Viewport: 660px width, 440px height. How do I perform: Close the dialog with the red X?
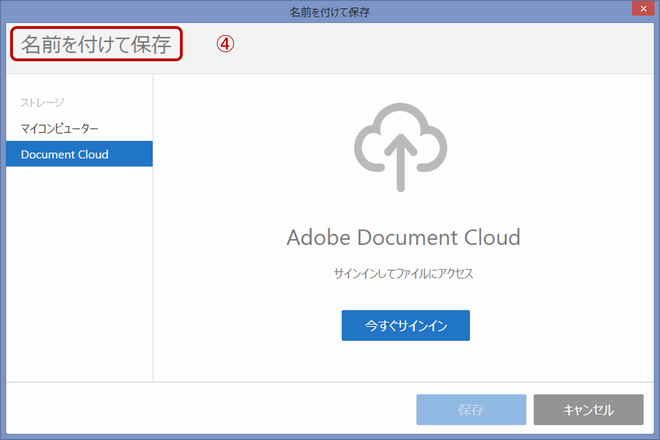pos(643,8)
